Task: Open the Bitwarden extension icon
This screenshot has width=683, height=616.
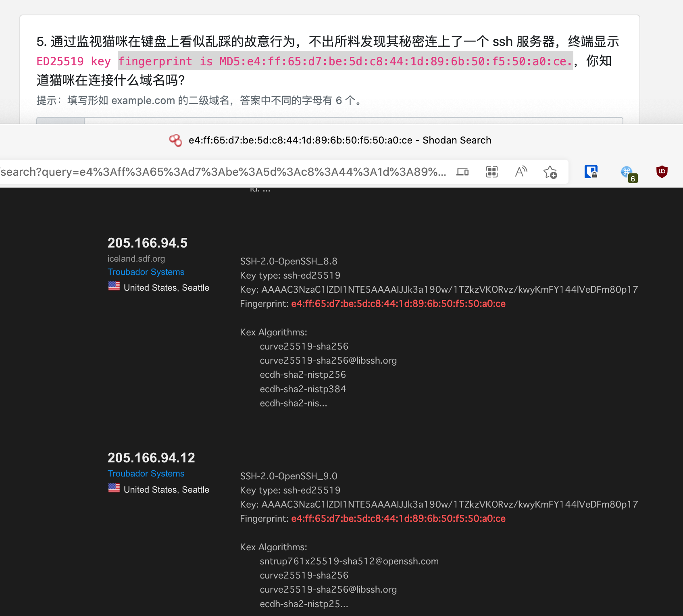Action: [x=591, y=172]
